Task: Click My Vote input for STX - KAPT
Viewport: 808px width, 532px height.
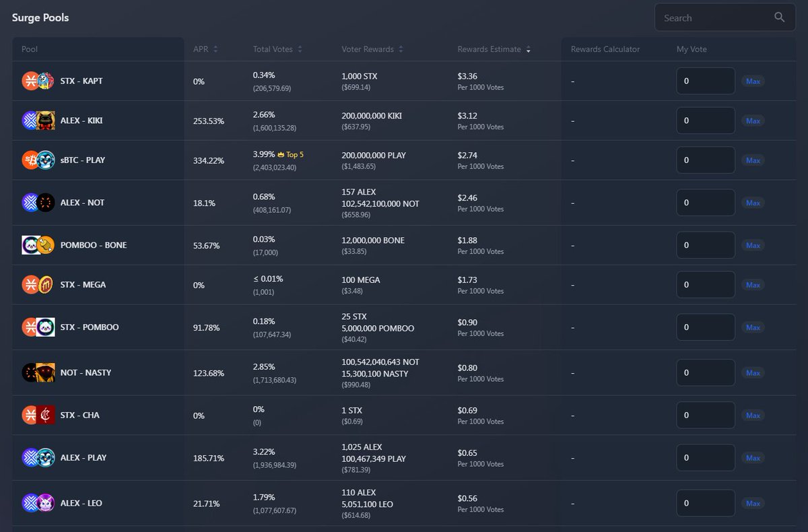Action: click(x=706, y=81)
